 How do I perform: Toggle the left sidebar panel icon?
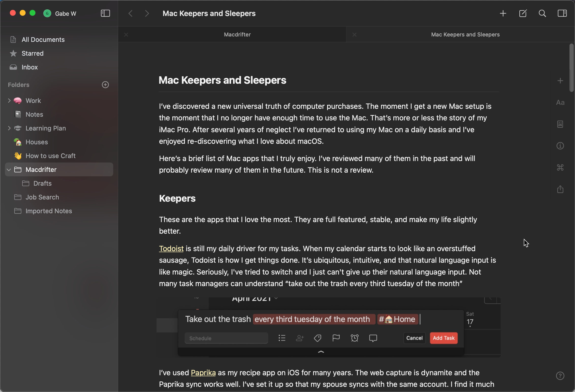(105, 13)
